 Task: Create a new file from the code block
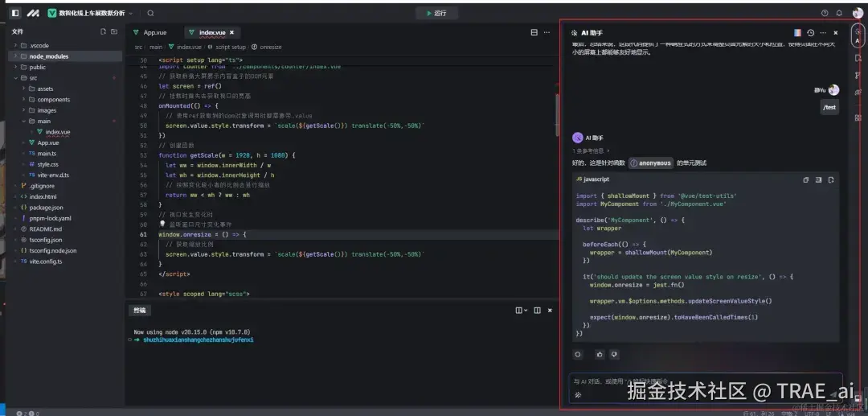click(x=832, y=180)
